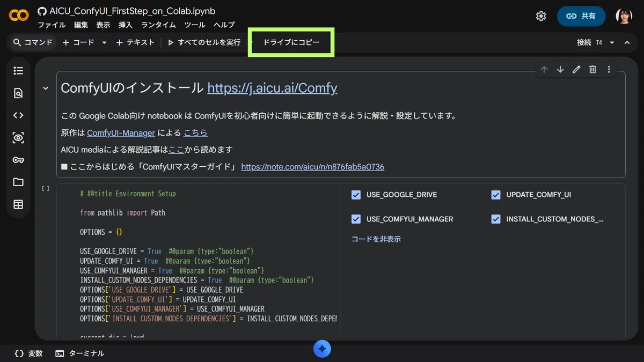
Task: Open 編集 menu
Action: pos(81,25)
